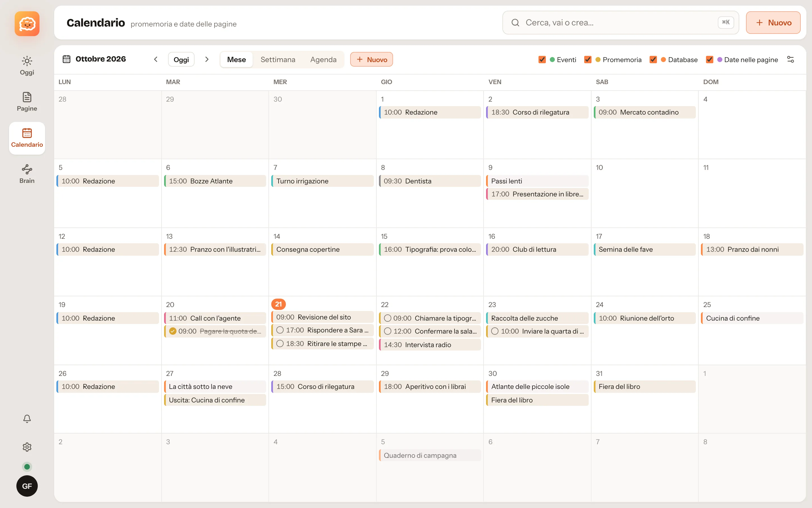Open the notifications bell icon
The height and width of the screenshot is (508, 812).
pyautogui.click(x=27, y=419)
